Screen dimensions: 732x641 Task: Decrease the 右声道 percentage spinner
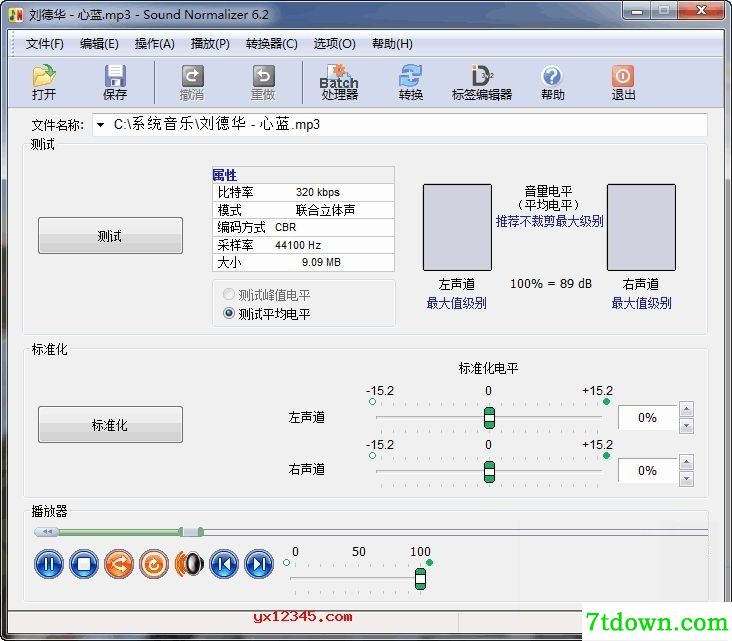coord(686,479)
